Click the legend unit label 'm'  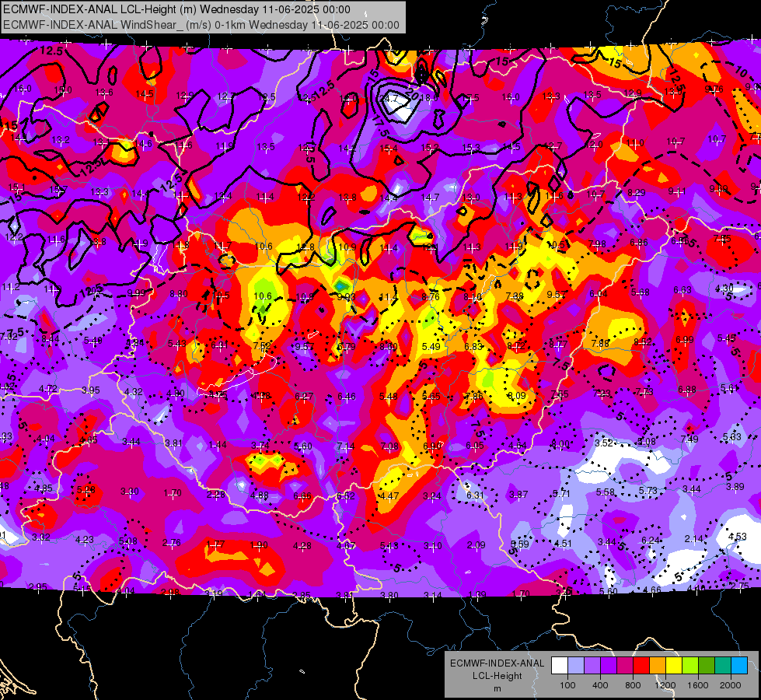click(497, 688)
